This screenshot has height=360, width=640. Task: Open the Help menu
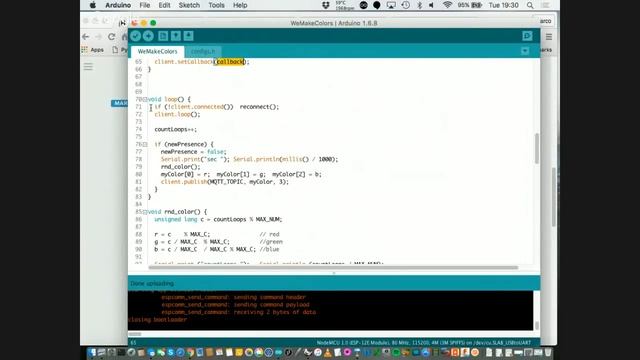pyautogui.click(x=240, y=5)
